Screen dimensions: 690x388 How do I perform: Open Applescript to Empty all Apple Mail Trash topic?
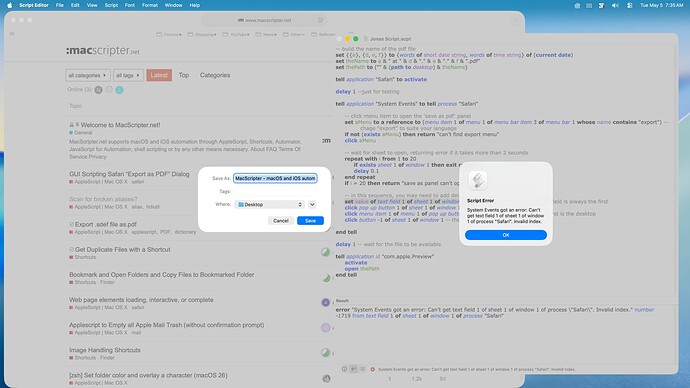[x=166, y=325]
